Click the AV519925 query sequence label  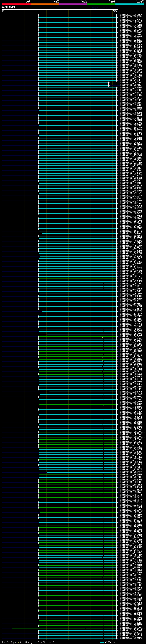point(8,7)
